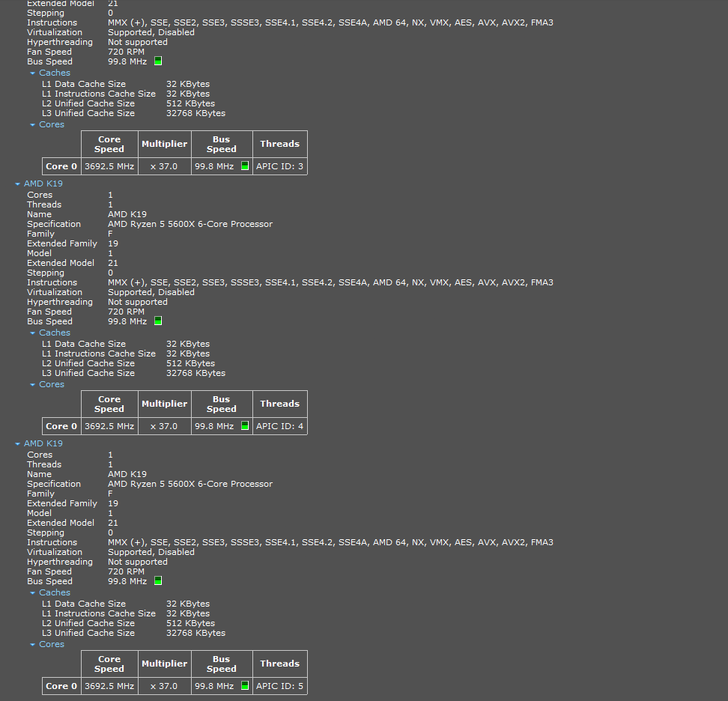
Task: Click Not supported in the middle block's Hyperthreading row
Action: tap(137, 303)
